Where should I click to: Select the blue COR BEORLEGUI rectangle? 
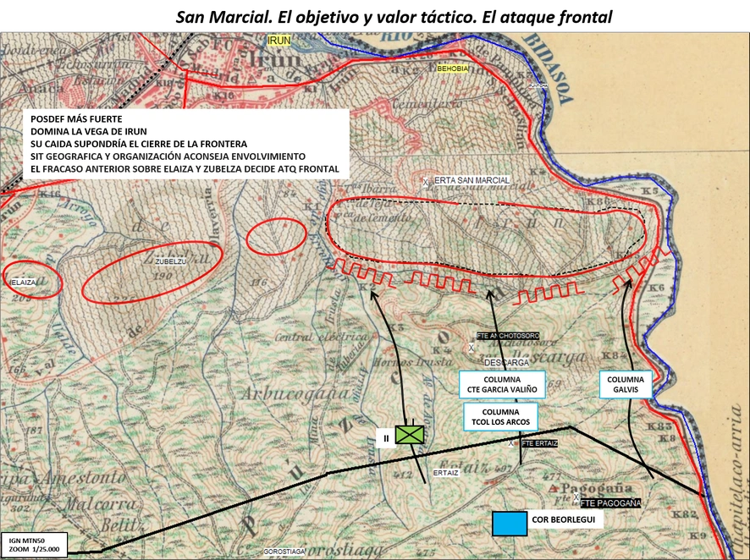tap(510, 524)
